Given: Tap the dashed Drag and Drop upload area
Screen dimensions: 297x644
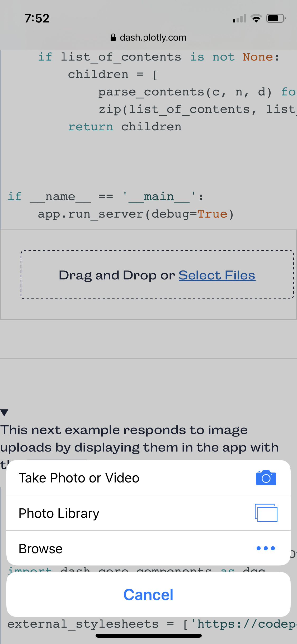Looking at the screenshot, I should point(157,275).
